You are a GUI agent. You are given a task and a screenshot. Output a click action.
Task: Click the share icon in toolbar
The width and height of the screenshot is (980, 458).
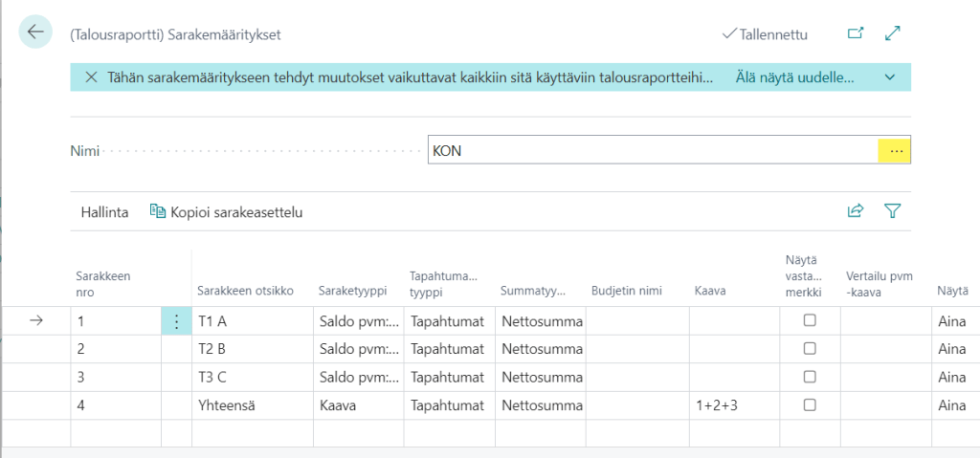coord(856,211)
